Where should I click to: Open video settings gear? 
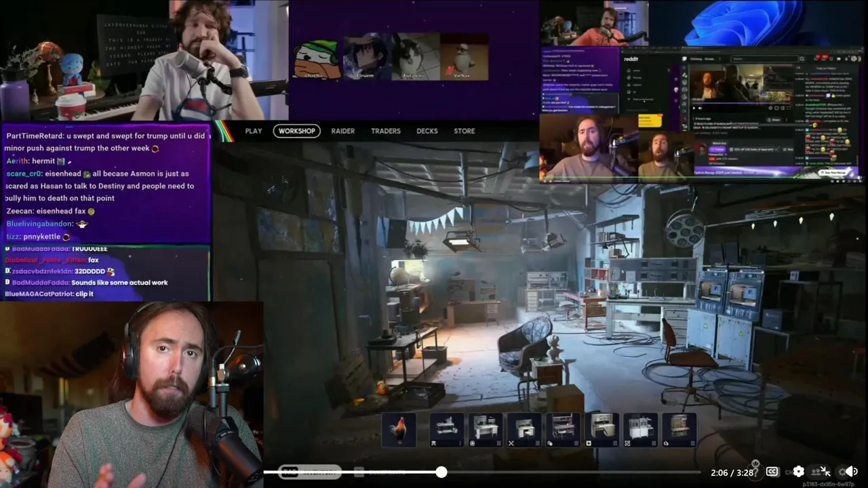tap(798, 472)
